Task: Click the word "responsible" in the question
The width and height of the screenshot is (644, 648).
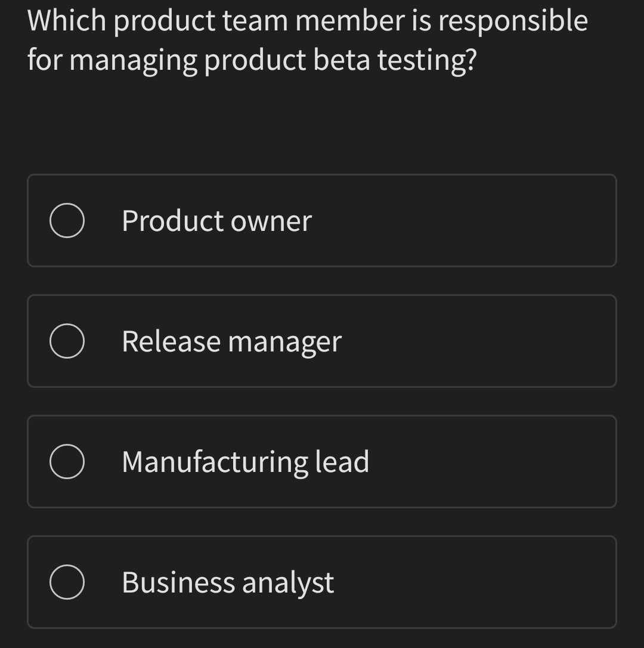Action: (513, 21)
